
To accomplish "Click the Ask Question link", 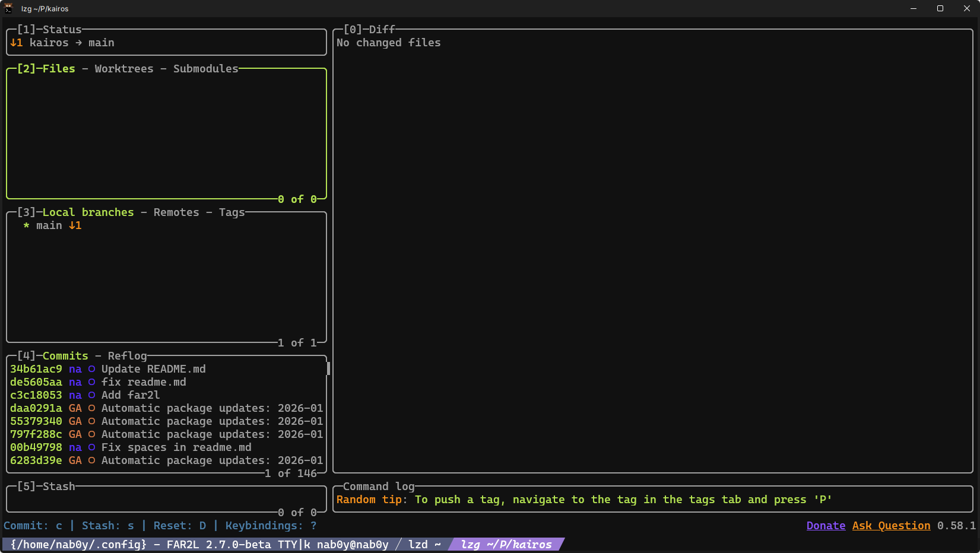I will tap(891, 526).
